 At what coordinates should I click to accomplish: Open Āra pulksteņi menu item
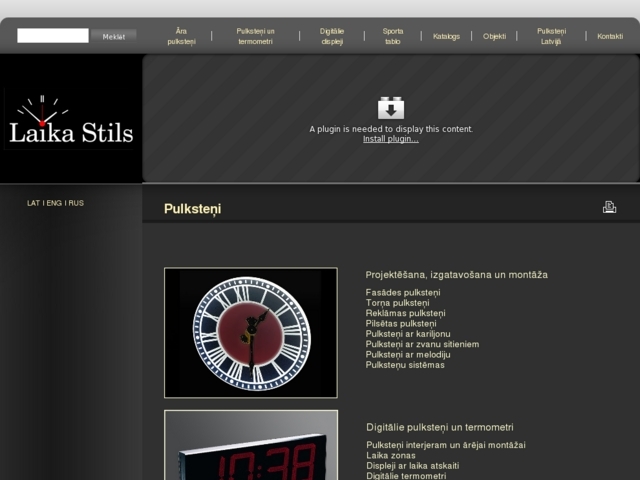pos(181,36)
